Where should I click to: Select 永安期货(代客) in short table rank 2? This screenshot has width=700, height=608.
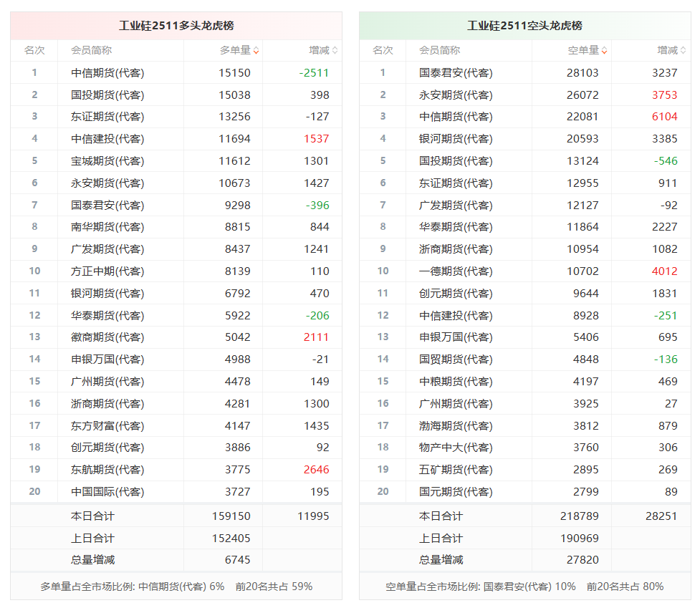click(456, 95)
